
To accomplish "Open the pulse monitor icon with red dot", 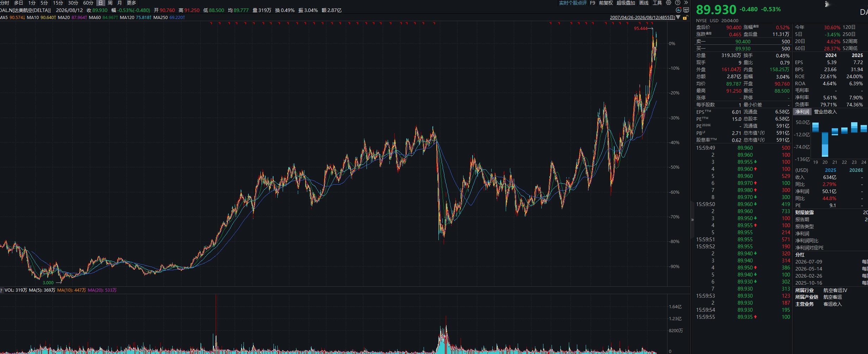I will point(678,10).
